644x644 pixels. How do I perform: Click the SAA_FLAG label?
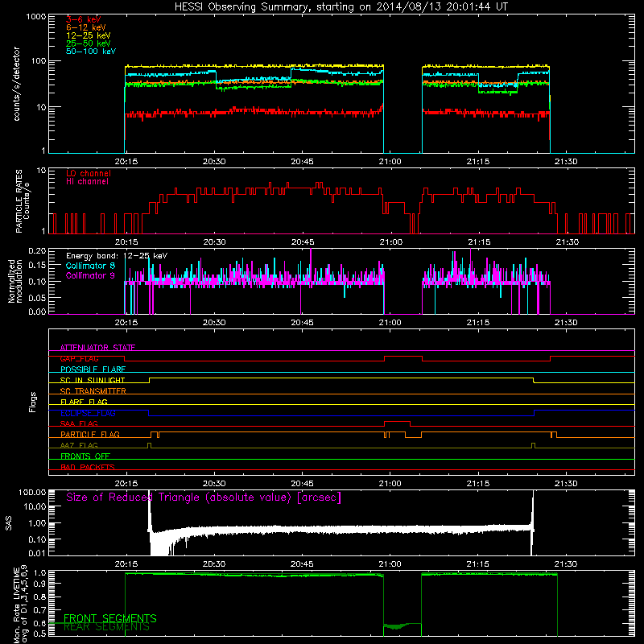pyautogui.click(x=79, y=423)
